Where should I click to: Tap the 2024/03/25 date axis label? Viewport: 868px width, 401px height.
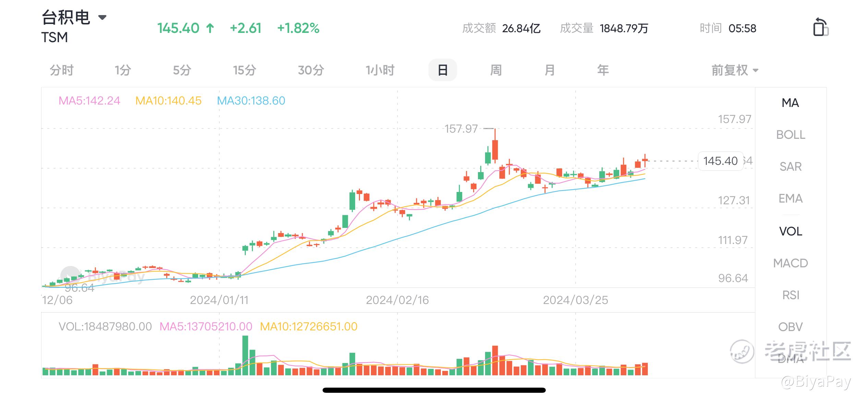pyautogui.click(x=576, y=300)
